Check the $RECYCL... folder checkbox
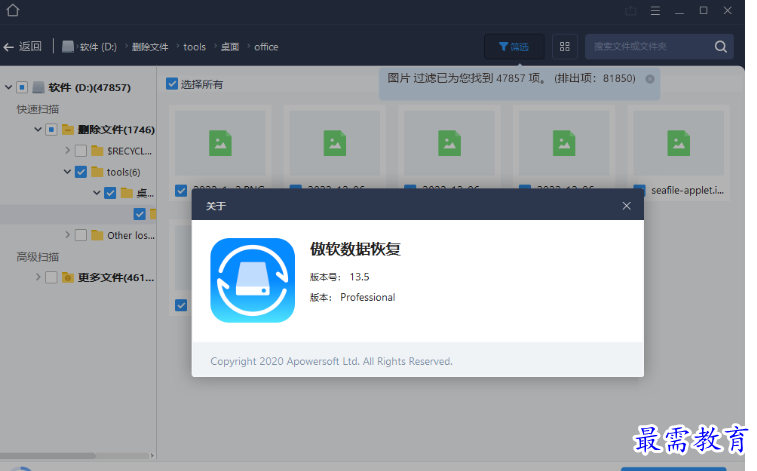This screenshot has height=471, width=757. click(81, 151)
